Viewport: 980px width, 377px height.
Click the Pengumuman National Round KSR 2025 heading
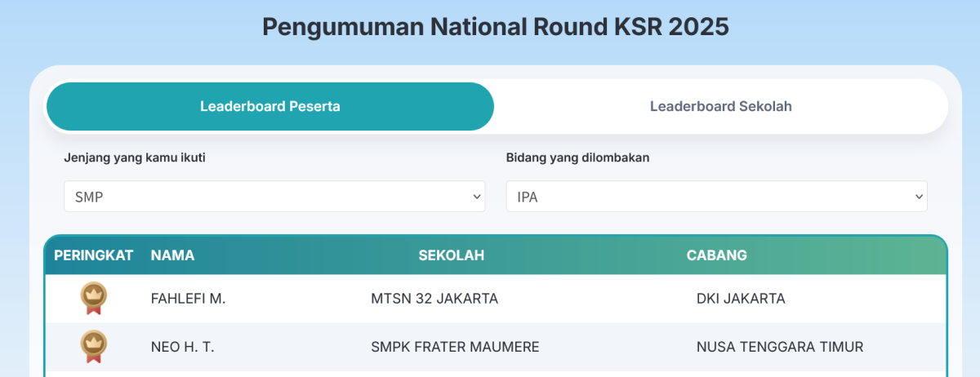495,27
